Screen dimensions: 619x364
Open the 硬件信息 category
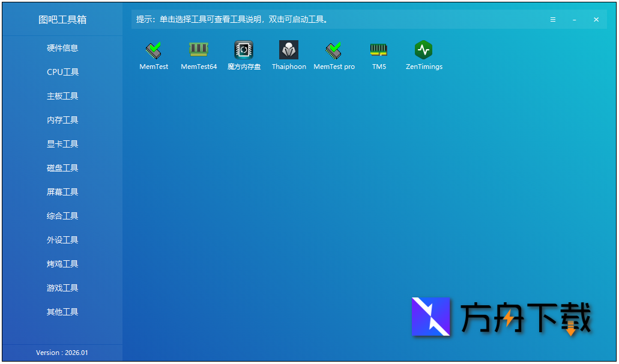[x=62, y=48]
